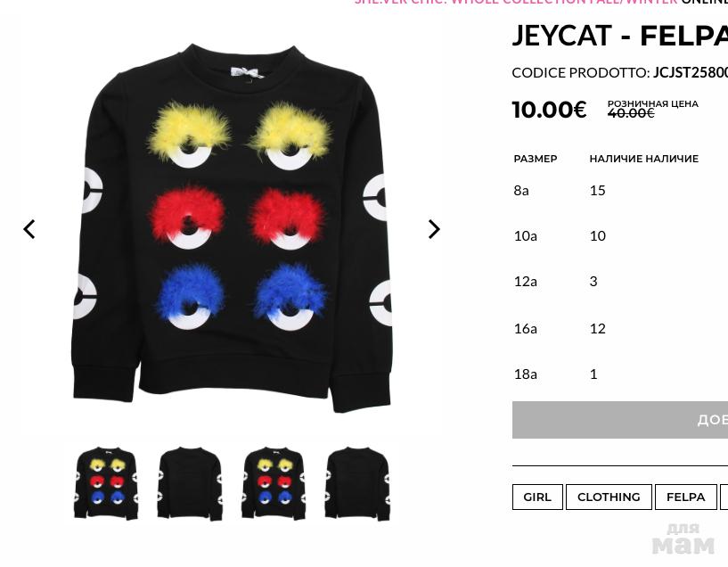Select first sweatshirt front thumbnail

point(106,483)
